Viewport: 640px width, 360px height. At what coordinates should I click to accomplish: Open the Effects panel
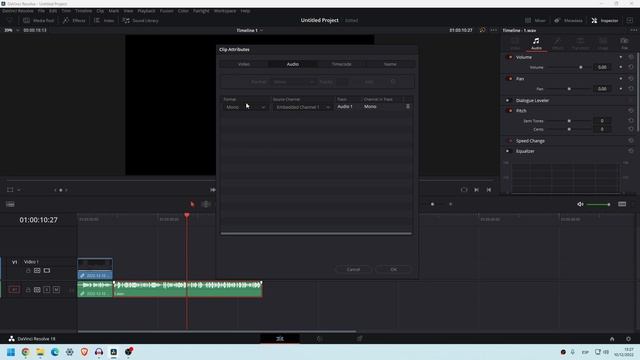74,20
